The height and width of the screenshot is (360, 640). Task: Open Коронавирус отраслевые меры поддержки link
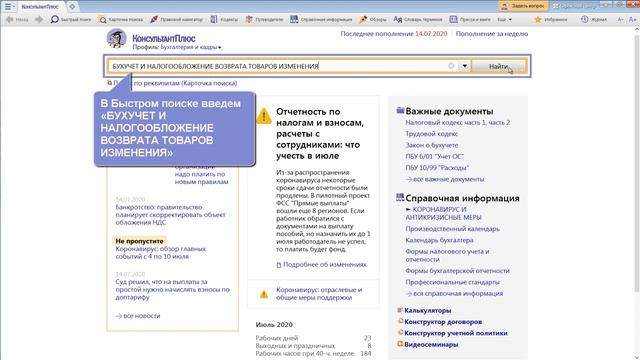coord(319,293)
